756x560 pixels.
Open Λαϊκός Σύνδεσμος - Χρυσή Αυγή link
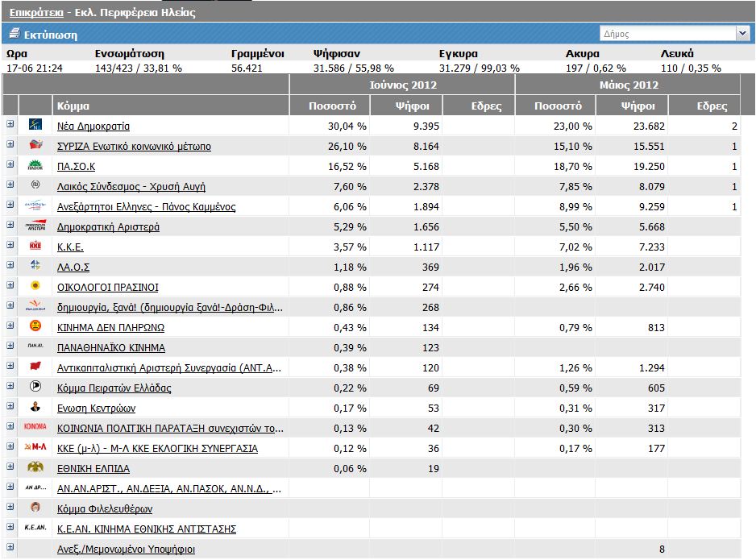pyautogui.click(x=131, y=187)
